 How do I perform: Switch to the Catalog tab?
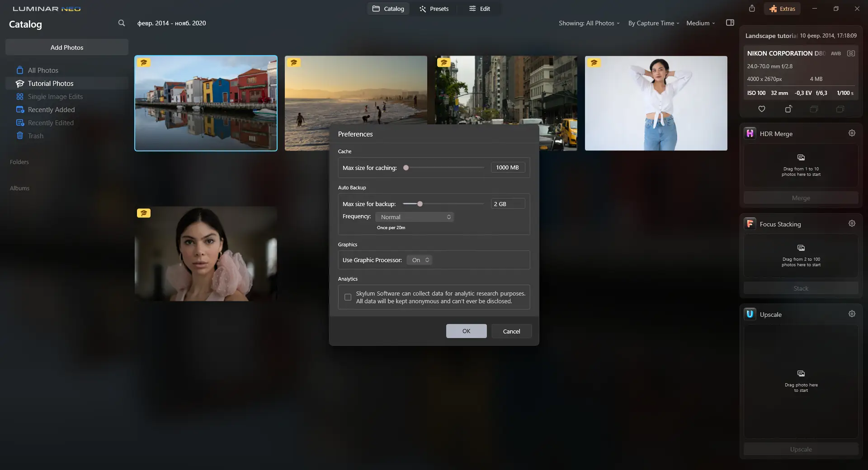pyautogui.click(x=388, y=9)
